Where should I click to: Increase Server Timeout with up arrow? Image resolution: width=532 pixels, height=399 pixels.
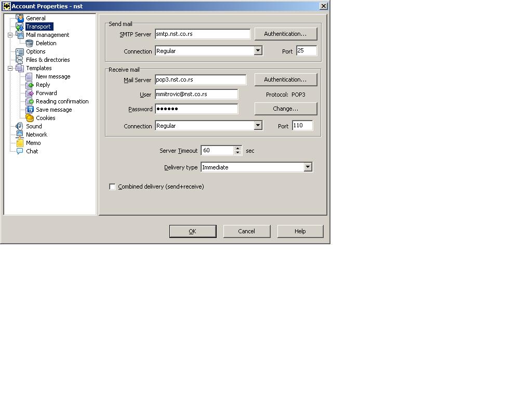(x=237, y=148)
